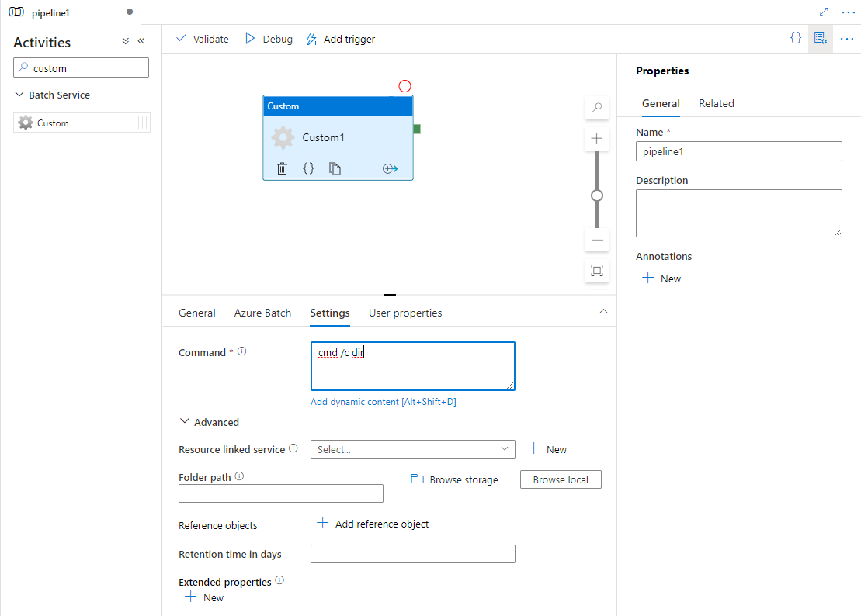Open Custom1 activity code view braces icon
The height and width of the screenshot is (616, 861).
[x=308, y=168]
